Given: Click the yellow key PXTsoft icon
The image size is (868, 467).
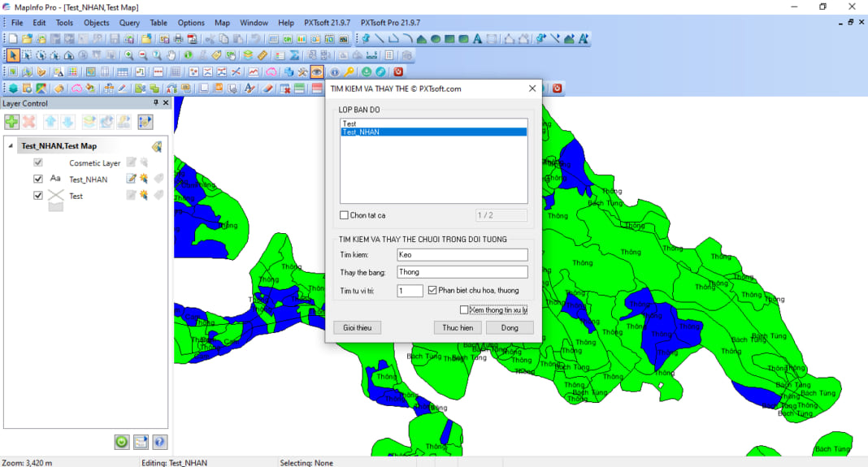Looking at the screenshot, I should pyautogui.click(x=349, y=72).
